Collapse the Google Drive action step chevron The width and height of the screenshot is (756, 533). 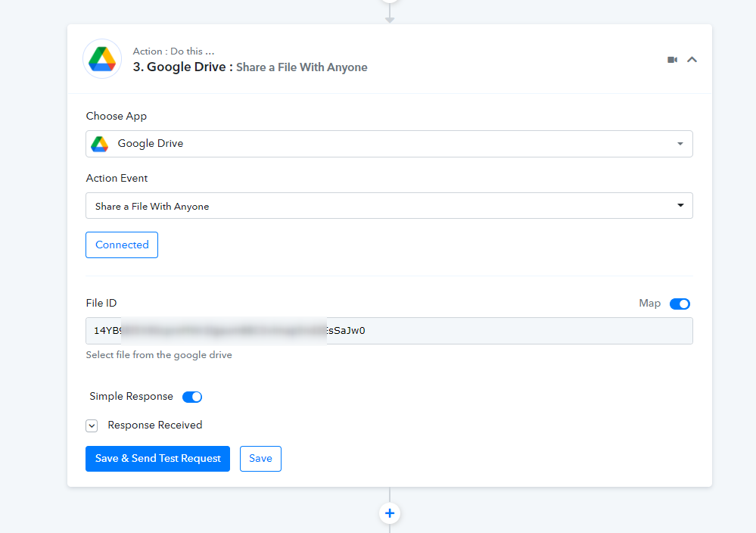[x=692, y=60]
